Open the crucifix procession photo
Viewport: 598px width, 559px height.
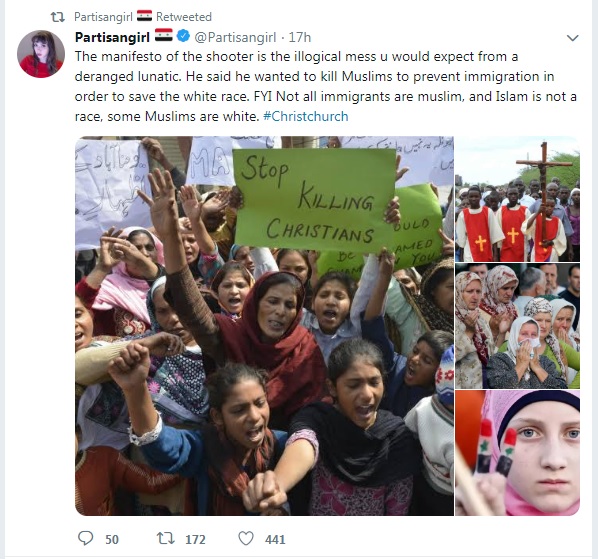pos(518,199)
